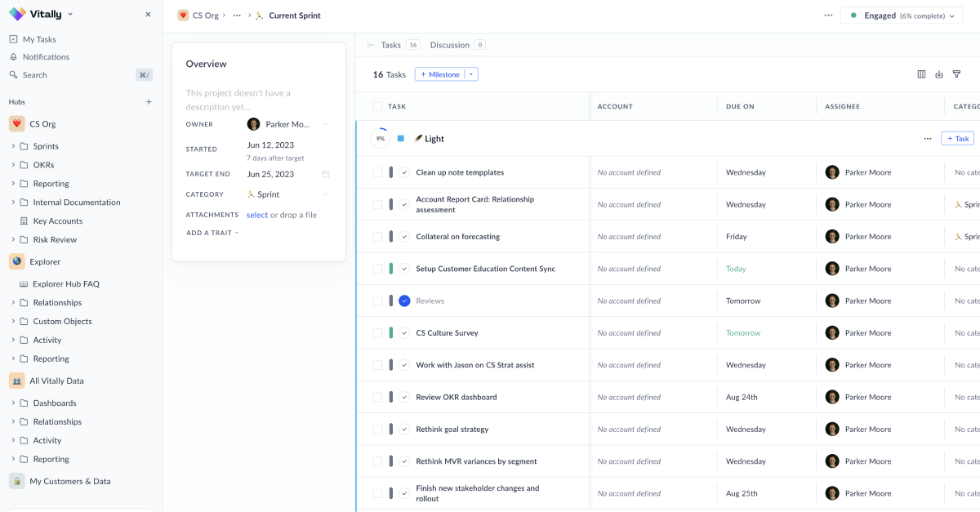Open the ellipsis menu next to Current Sprint
The image size is (980, 512).
tap(236, 15)
